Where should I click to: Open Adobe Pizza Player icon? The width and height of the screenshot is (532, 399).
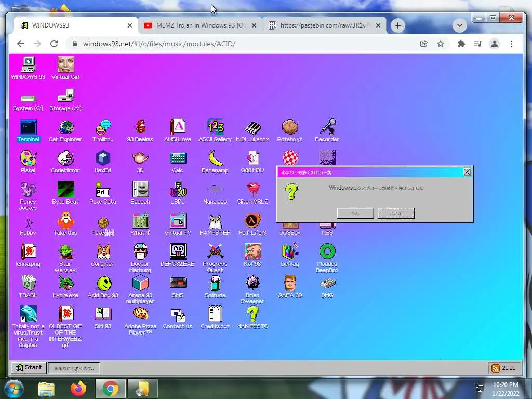(x=140, y=321)
